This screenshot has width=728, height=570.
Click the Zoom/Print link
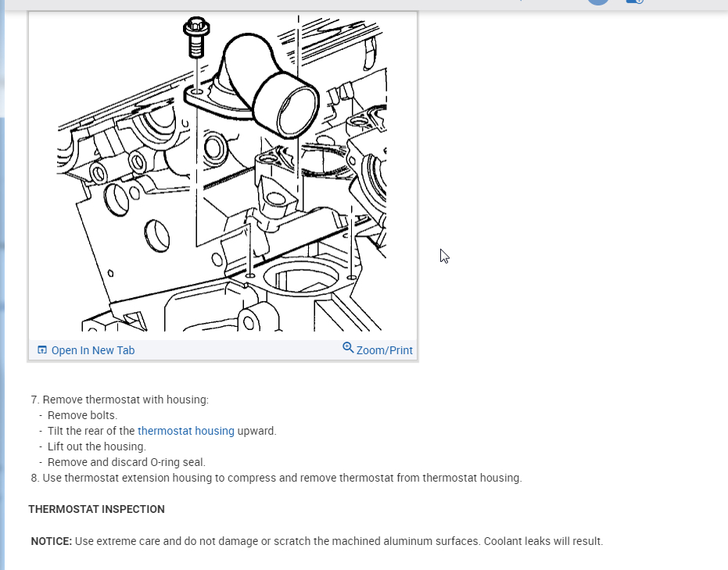tap(378, 350)
